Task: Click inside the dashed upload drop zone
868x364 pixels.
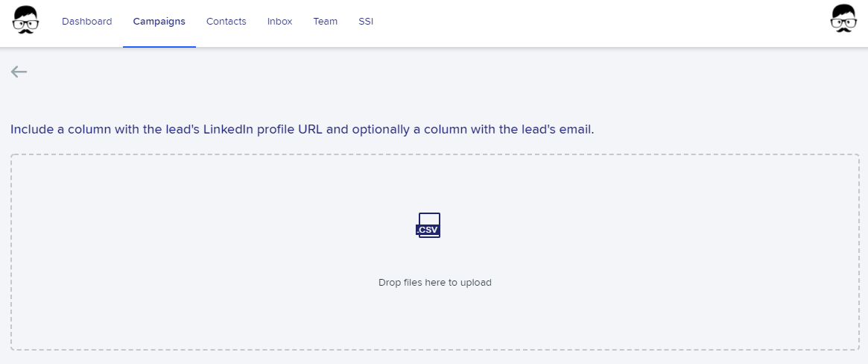Action: (435, 252)
